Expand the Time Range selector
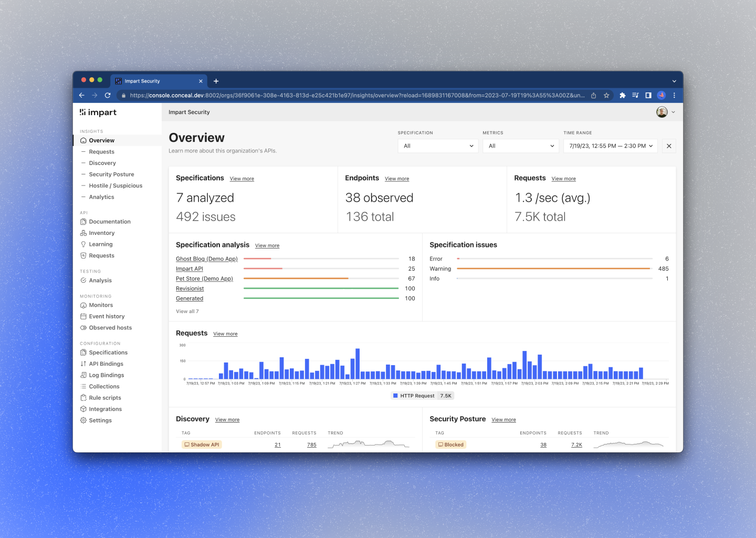The image size is (756, 538). (x=611, y=146)
